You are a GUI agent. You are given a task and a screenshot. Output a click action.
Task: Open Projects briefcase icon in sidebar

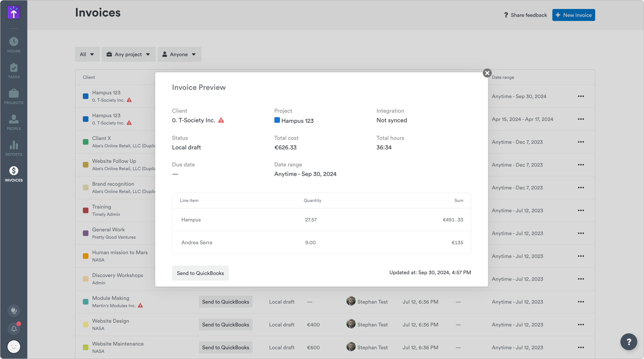click(x=14, y=94)
